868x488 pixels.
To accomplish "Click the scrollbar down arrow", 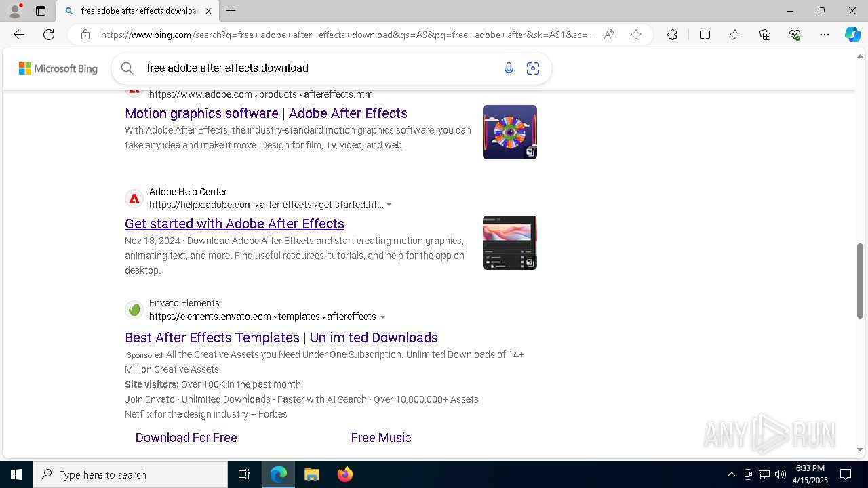I will [861, 449].
